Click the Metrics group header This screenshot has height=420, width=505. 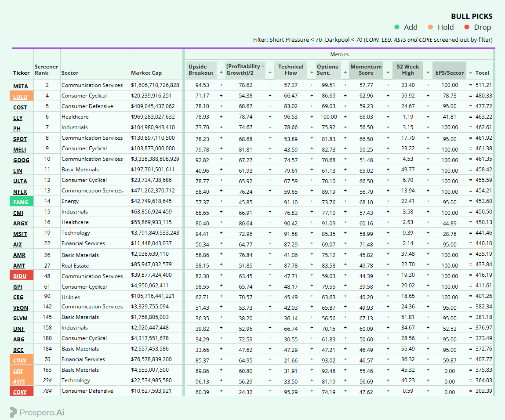click(x=339, y=54)
